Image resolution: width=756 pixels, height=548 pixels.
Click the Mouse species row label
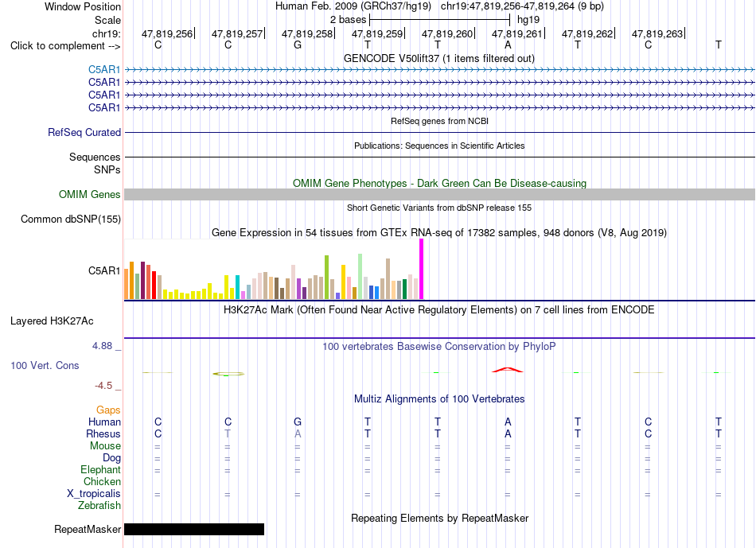tap(105, 446)
